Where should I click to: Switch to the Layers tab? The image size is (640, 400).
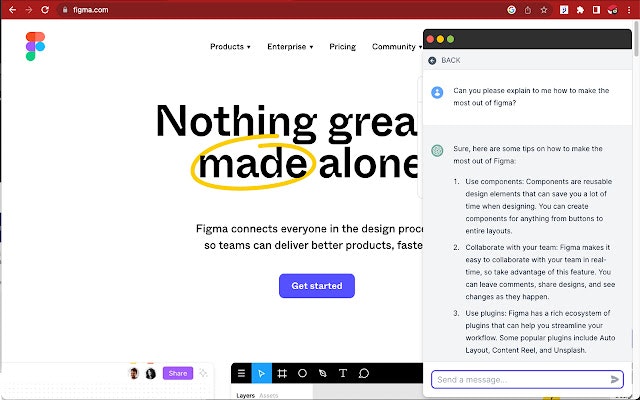click(245, 395)
